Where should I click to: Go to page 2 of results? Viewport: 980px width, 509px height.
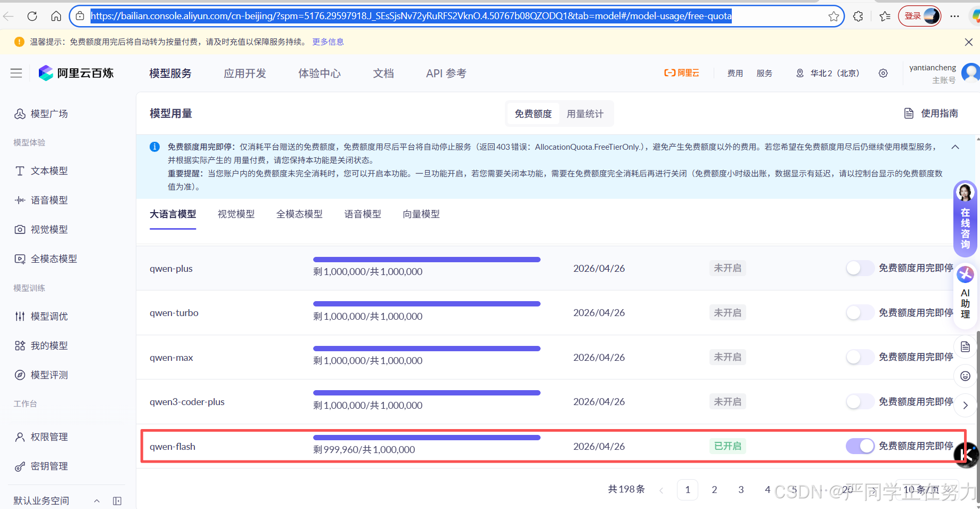[x=714, y=490]
